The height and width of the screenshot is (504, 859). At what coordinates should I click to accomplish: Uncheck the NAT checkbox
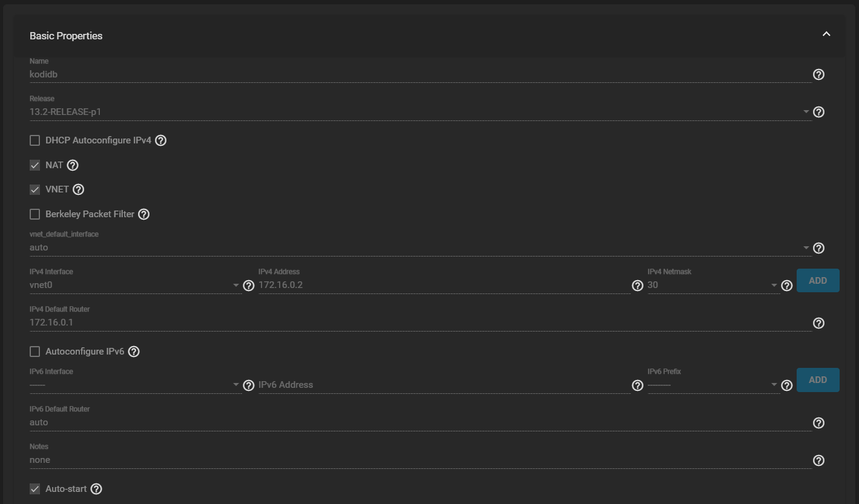coord(35,165)
